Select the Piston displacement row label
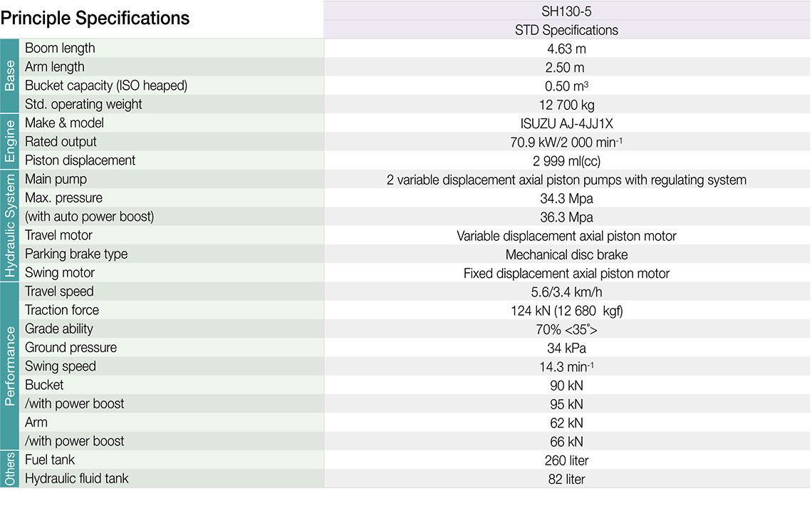This screenshot has width=812, height=511. [x=80, y=160]
